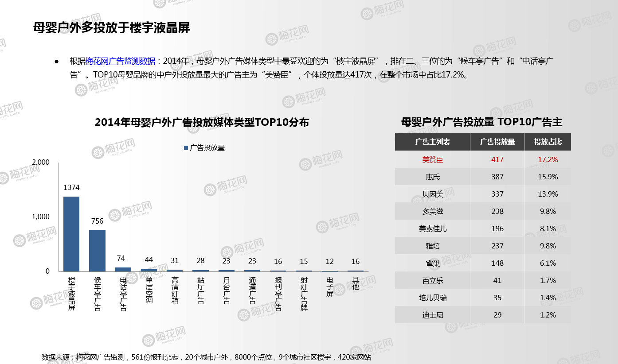
Task: Select the 雀巢 advertiser cell
Action: pyautogui.click(x=433, y=263)
